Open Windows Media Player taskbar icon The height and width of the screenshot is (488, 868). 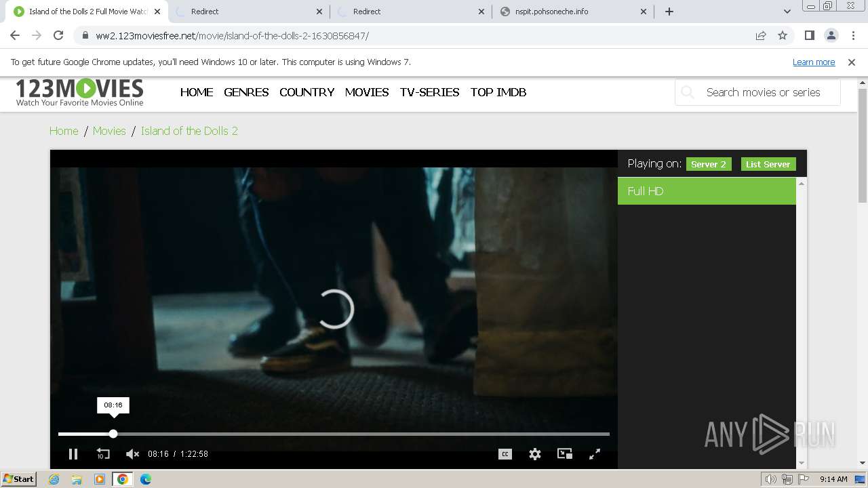[100, 479]
